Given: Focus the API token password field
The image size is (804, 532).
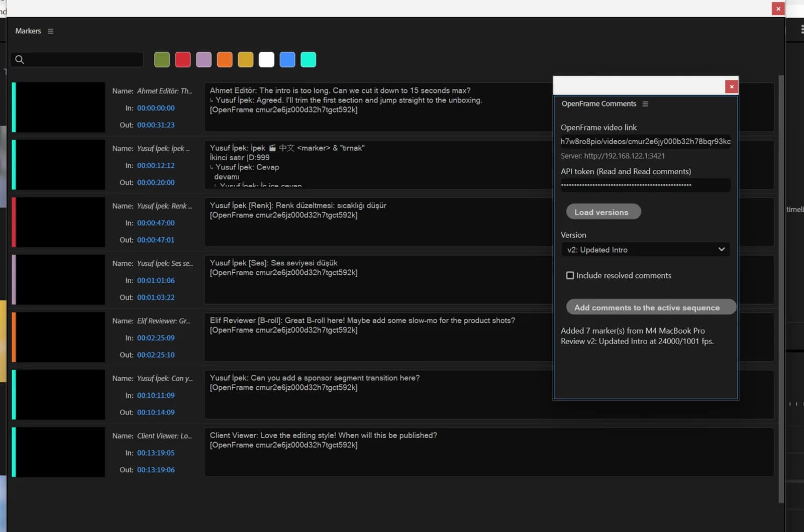Looking at the screenshot, I should click(645, 185).
